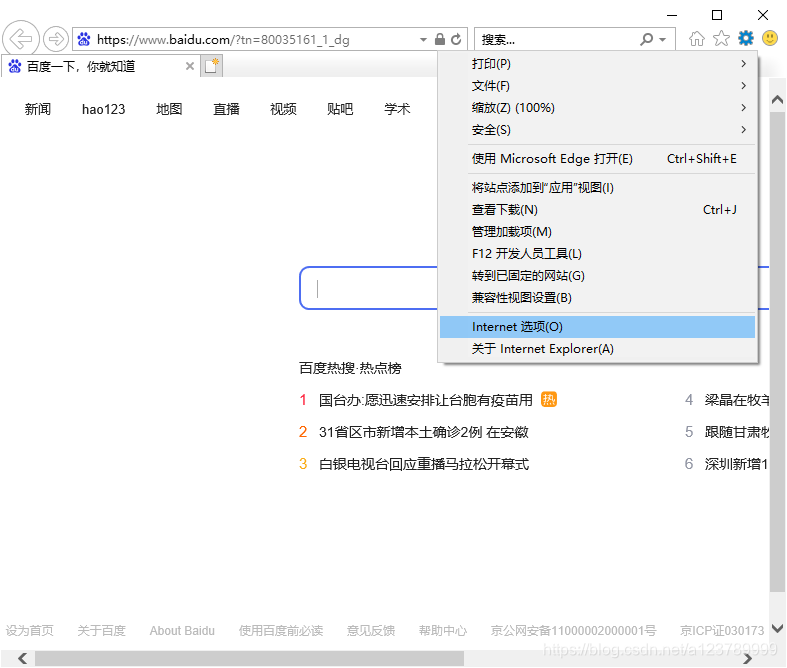Screen dimensions: 787x668
Task: Expand the 打印(P) submenu
Action: click(597, 64)
